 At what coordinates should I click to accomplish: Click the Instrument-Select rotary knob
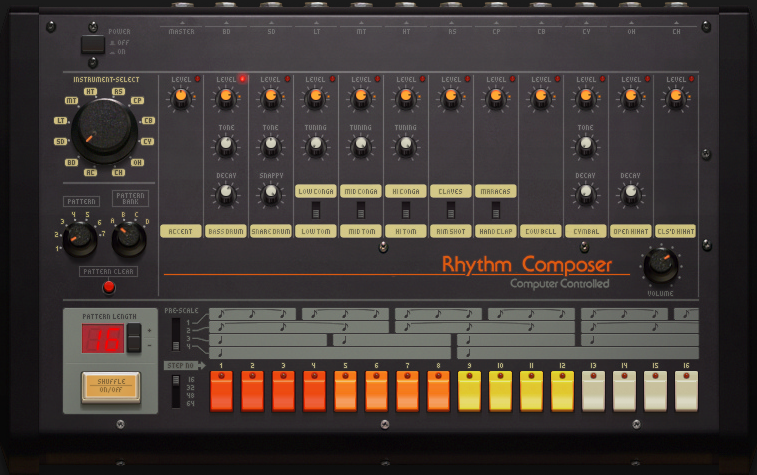(104, 131)
